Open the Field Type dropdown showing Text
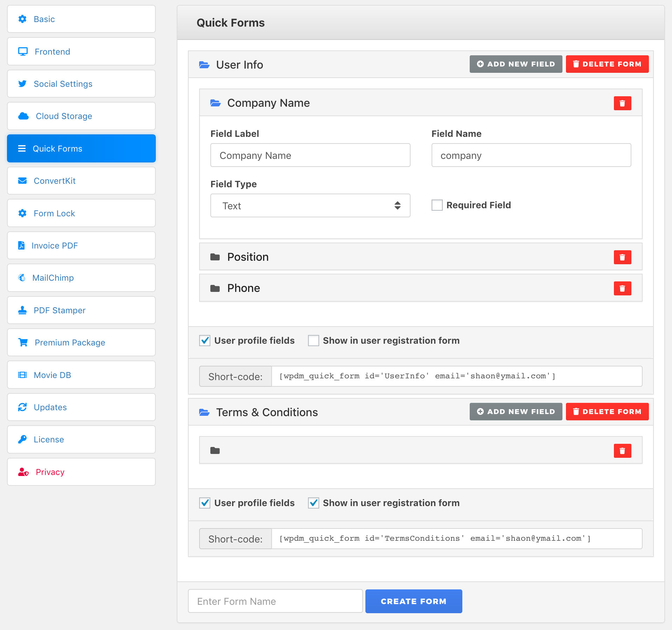 coord(310,205)
